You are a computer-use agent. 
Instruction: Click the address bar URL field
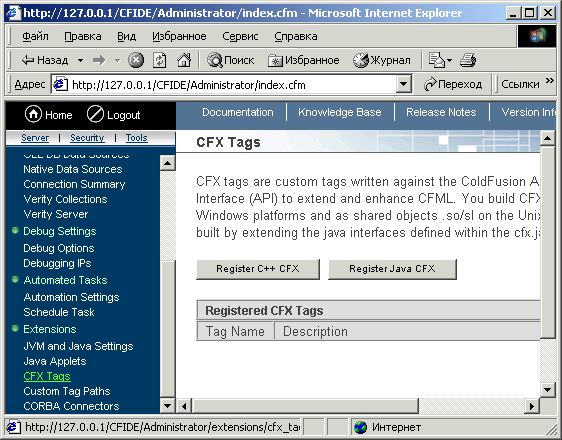coord(224,85)
